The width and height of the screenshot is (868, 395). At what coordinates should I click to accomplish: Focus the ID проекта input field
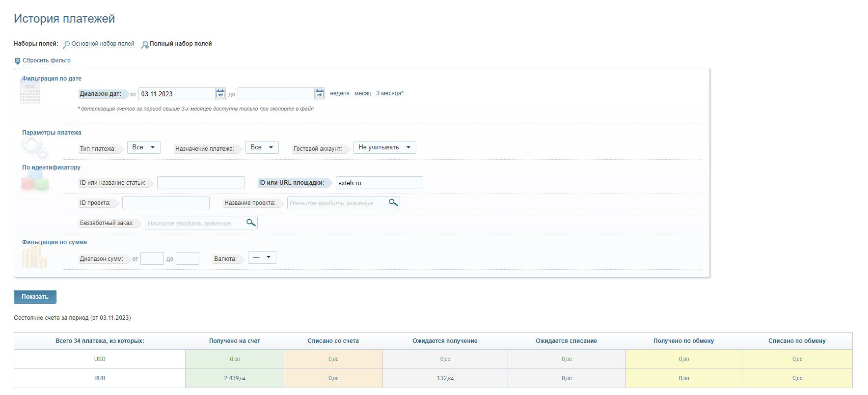pos(165,203)
